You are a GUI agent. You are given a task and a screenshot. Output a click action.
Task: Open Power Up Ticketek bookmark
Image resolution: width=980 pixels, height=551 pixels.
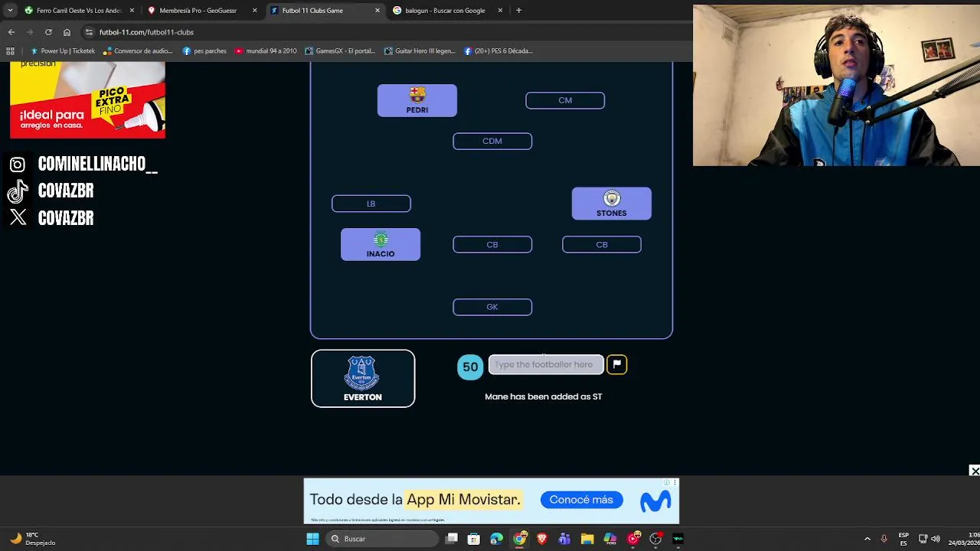point(63,51)
